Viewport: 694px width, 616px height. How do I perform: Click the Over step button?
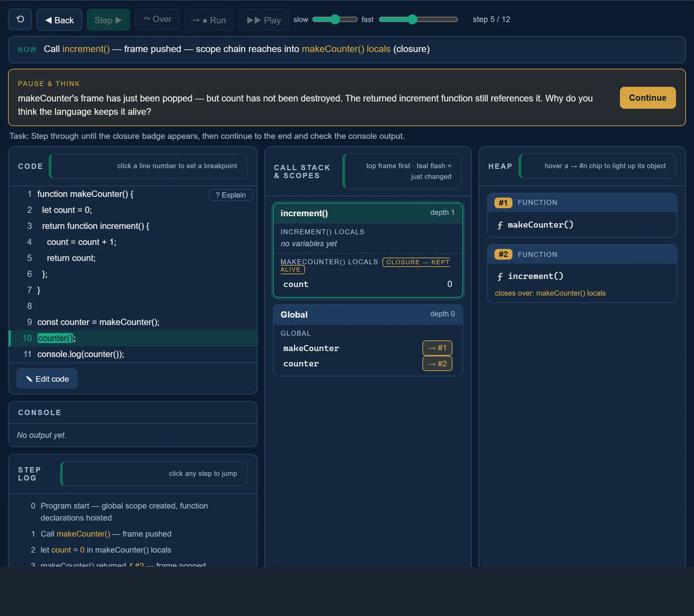(157, 20)
